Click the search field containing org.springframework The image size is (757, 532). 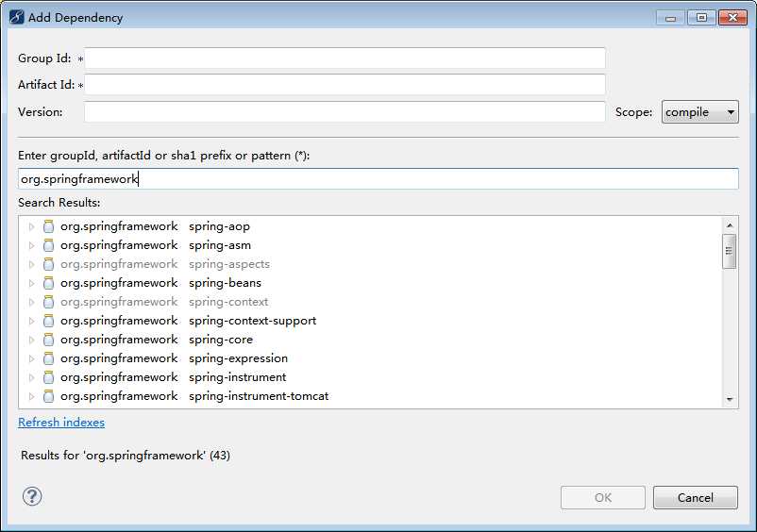[x=378, y=179]
